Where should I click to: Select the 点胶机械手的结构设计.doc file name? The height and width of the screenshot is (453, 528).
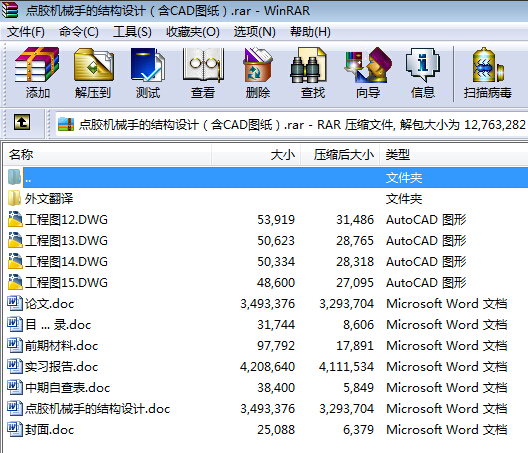click(x=97, y=409)
